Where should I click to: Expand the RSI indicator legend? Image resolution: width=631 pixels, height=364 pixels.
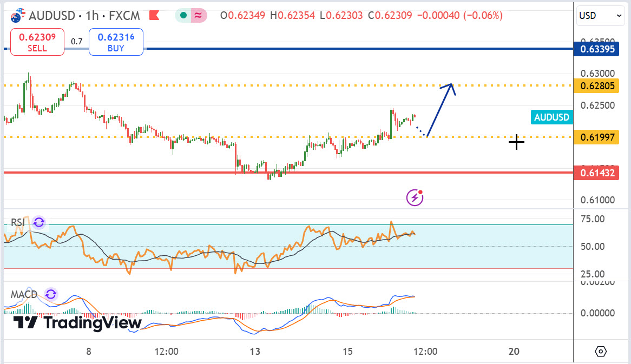pos(17,222)
